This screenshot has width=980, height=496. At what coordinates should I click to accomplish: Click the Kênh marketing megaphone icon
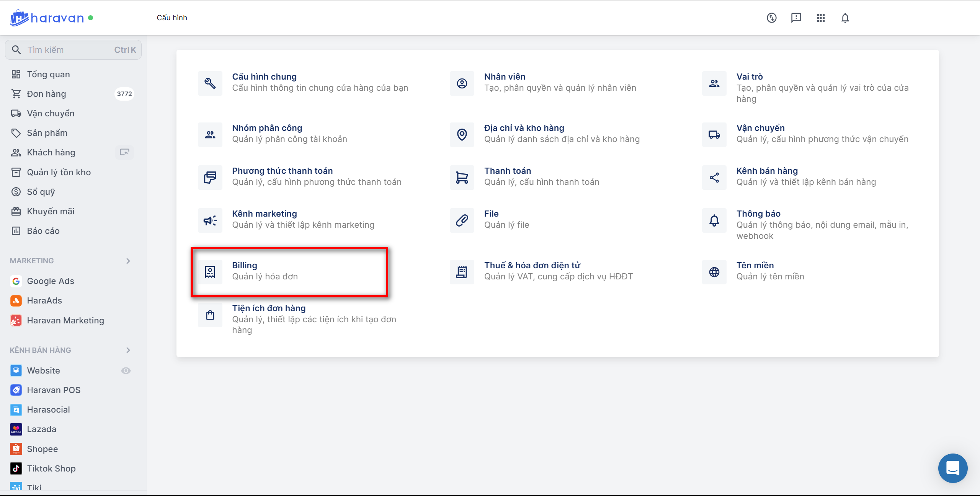[210, 220]
